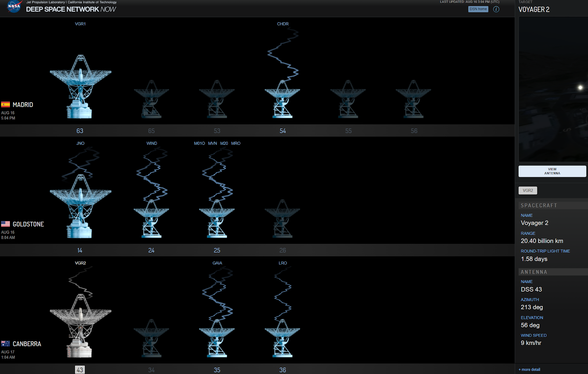
Task: Click antenna number 56 label
Action: point(414,131)
